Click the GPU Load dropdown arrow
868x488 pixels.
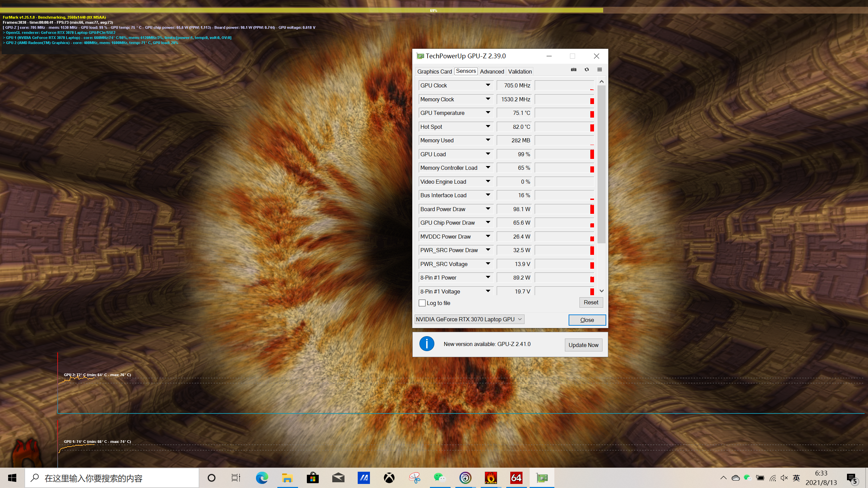(488, 154)
